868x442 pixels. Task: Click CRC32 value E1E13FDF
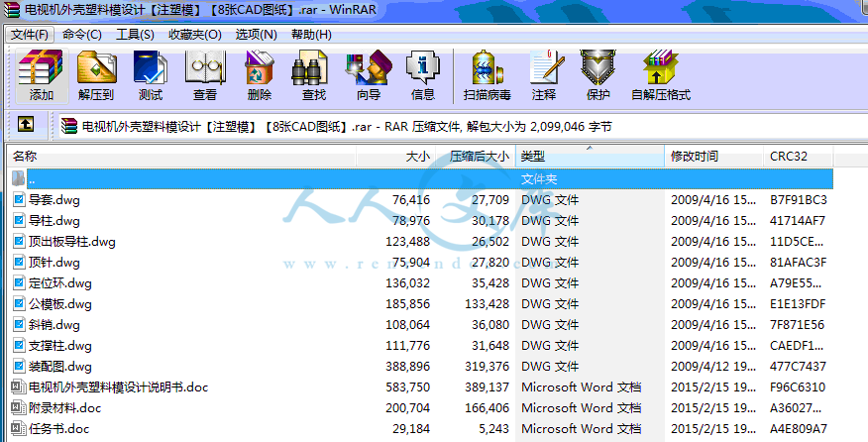[x=798, y=304]
